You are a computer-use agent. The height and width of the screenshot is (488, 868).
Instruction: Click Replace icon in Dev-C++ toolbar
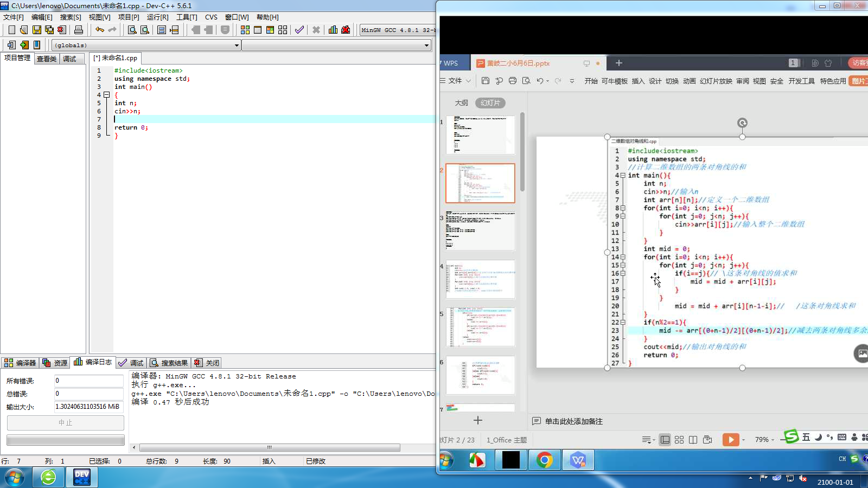coord(145,30)
